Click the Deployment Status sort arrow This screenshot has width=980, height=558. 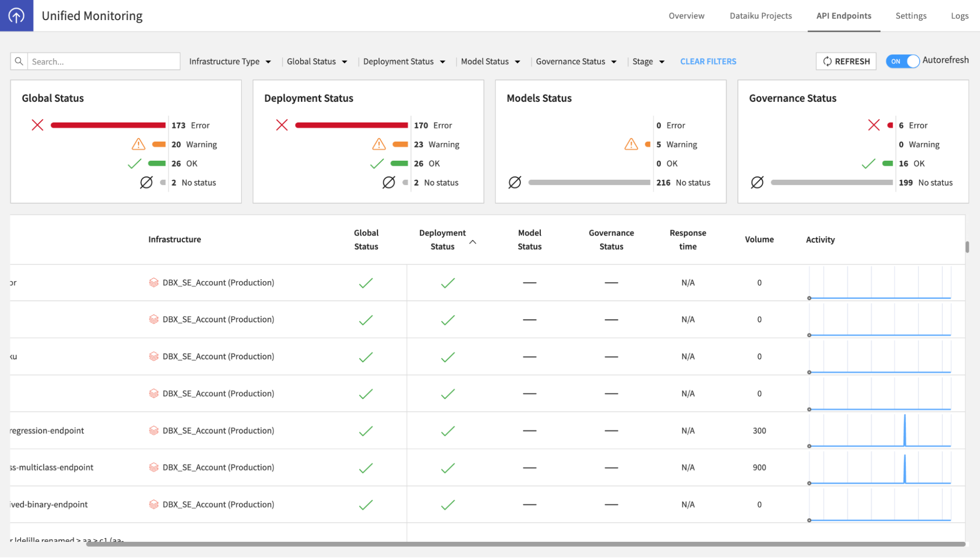click(473, 242)
